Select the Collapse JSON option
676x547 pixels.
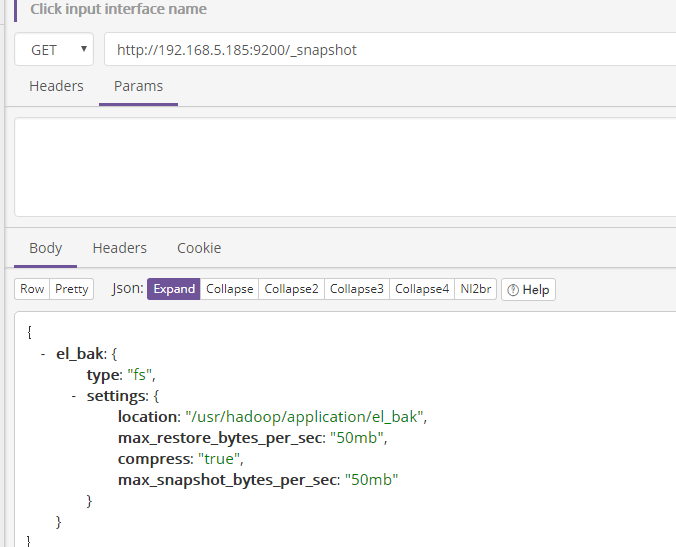229,289
